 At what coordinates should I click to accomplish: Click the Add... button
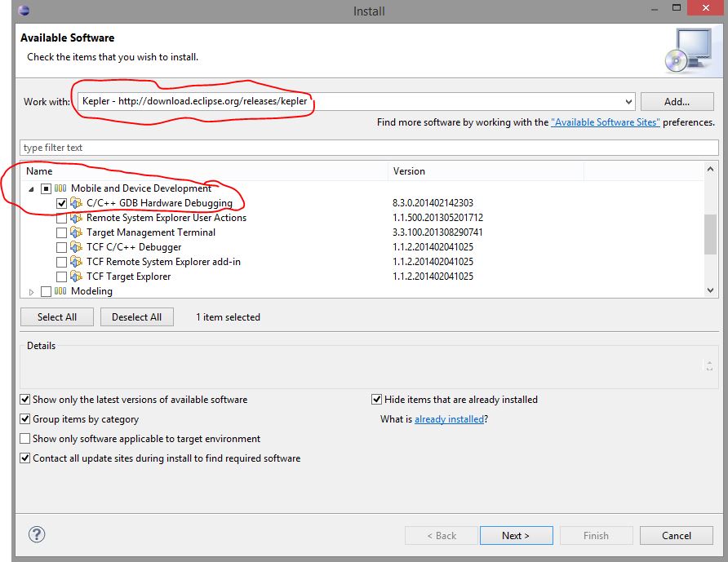pos(677,102)
